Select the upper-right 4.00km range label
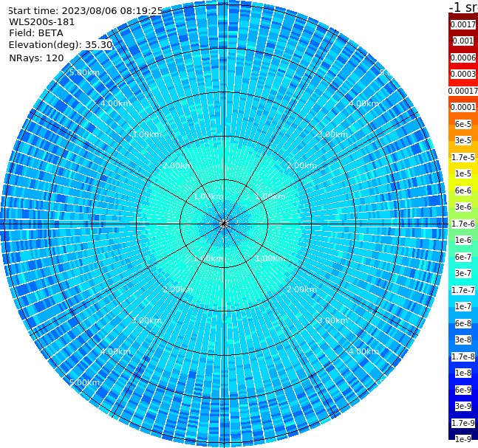Viewport: 478px width, 448px height. tap(364, 103)
